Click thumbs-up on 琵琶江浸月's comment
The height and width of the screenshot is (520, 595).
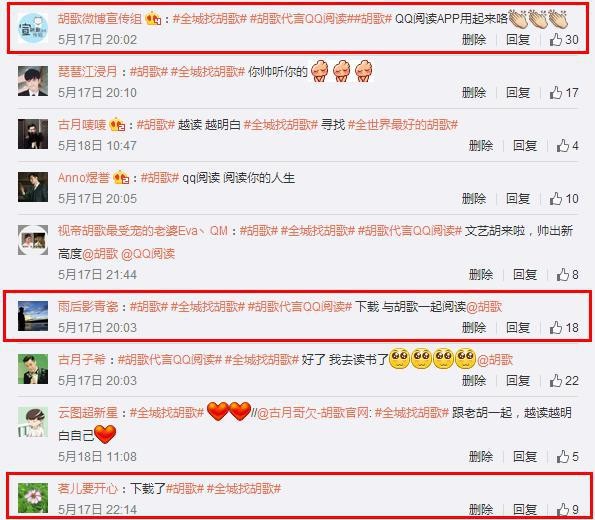564,93
